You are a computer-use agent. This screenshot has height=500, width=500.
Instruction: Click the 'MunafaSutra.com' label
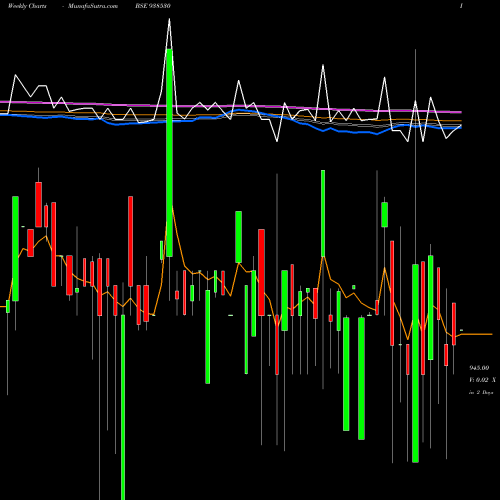(x=93, y=6)
